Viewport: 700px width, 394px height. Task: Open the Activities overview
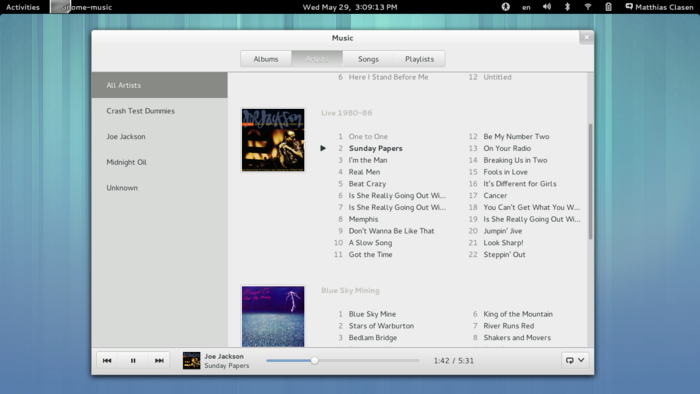click(x=23, y=7)
